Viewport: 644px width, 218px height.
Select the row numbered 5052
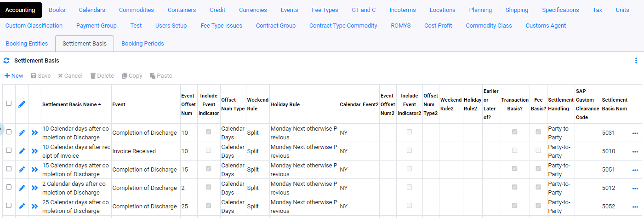tap(9, 206)
